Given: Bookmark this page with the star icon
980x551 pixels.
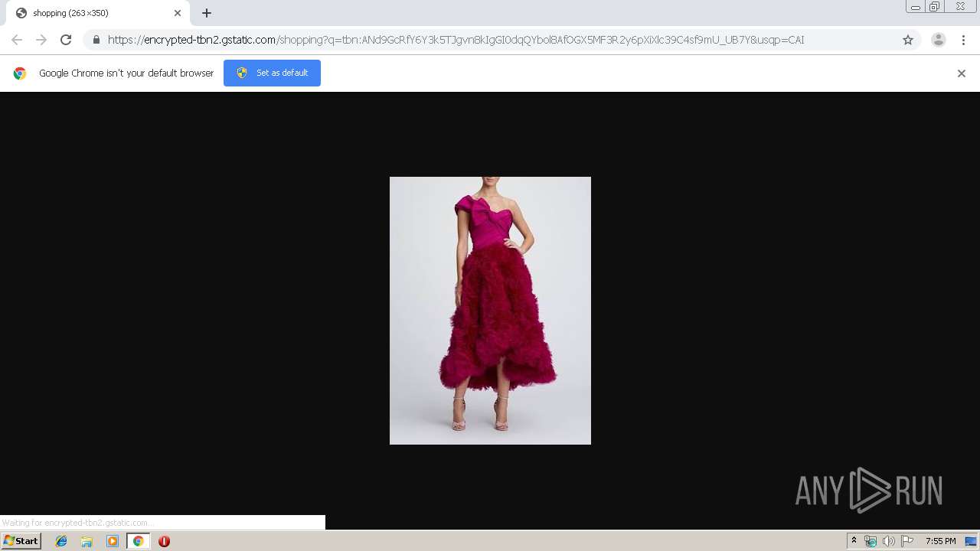Looking at the screenshot, I should 908,40.
